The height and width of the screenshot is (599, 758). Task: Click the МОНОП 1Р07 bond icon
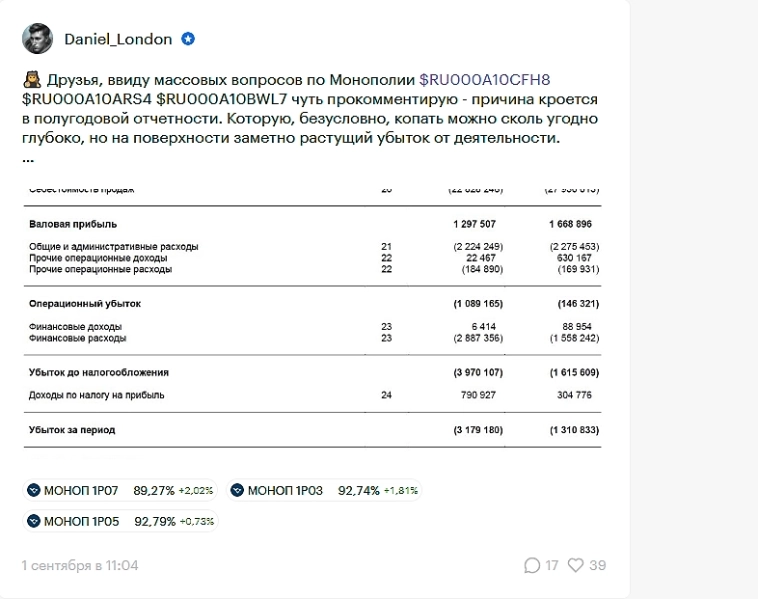34,491
